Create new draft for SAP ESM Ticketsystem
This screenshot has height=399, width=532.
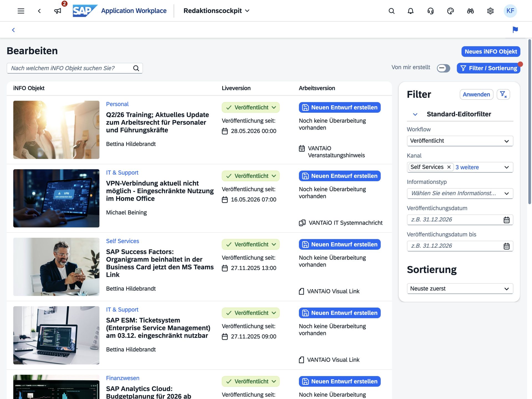(x=340, y=313)
